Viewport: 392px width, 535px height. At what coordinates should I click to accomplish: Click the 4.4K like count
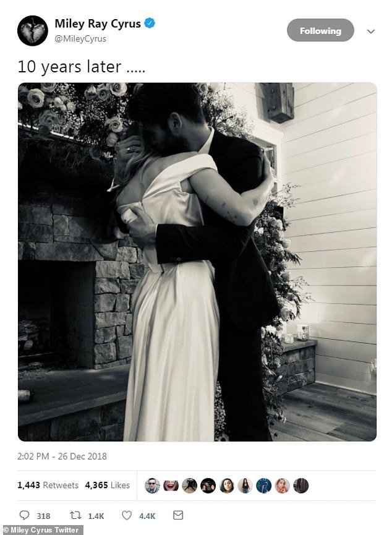coord(146,515)
